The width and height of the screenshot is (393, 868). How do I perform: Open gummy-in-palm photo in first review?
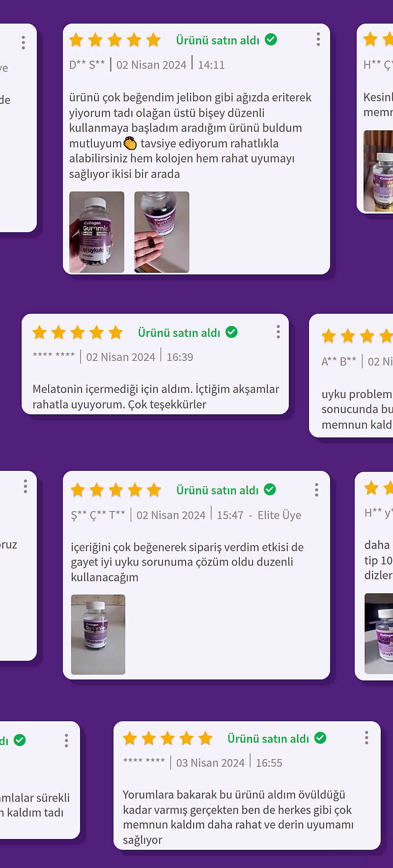pos(162,232)
